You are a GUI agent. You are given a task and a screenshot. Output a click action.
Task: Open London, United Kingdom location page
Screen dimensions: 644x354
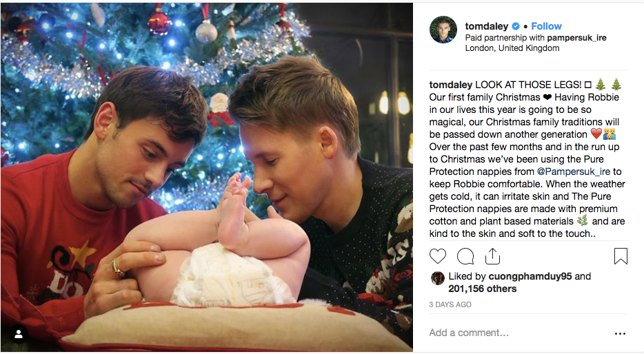coord(512,48)
